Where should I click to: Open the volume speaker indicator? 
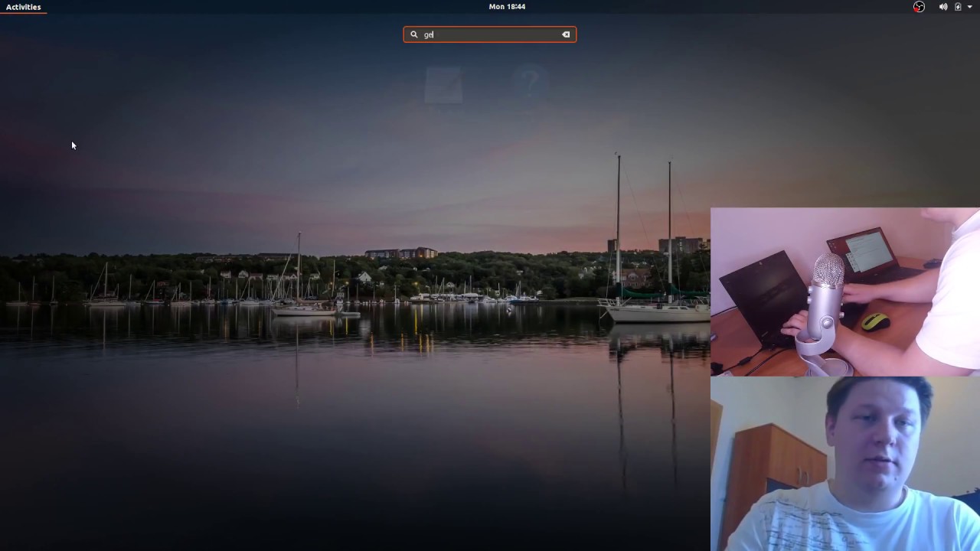tap(943, 7)
